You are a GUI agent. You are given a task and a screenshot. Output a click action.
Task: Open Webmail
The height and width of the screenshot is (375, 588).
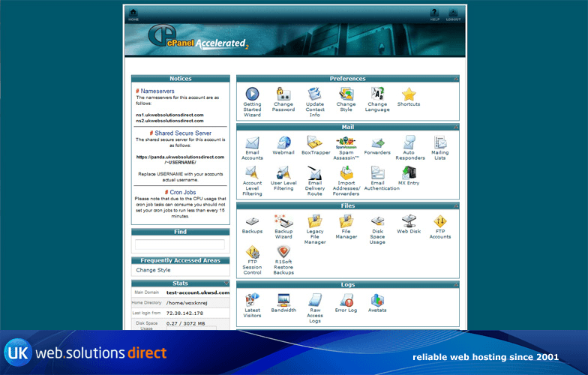point(283,143)
